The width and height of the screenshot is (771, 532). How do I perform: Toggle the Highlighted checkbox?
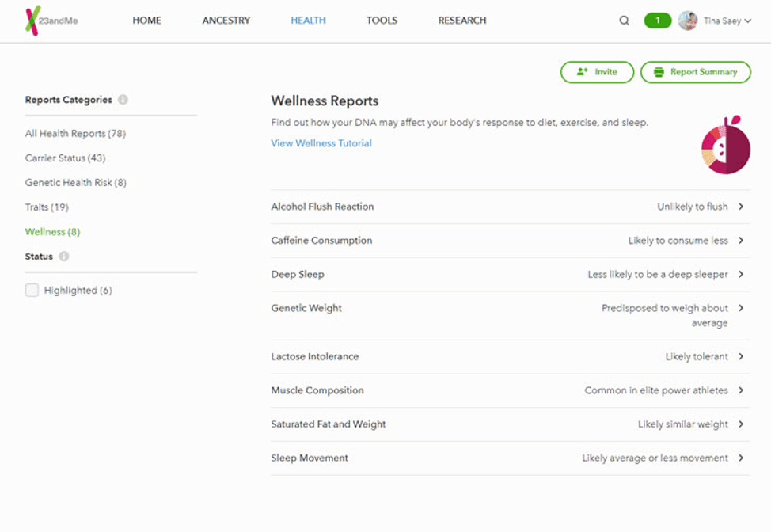[x=32, y=291]
